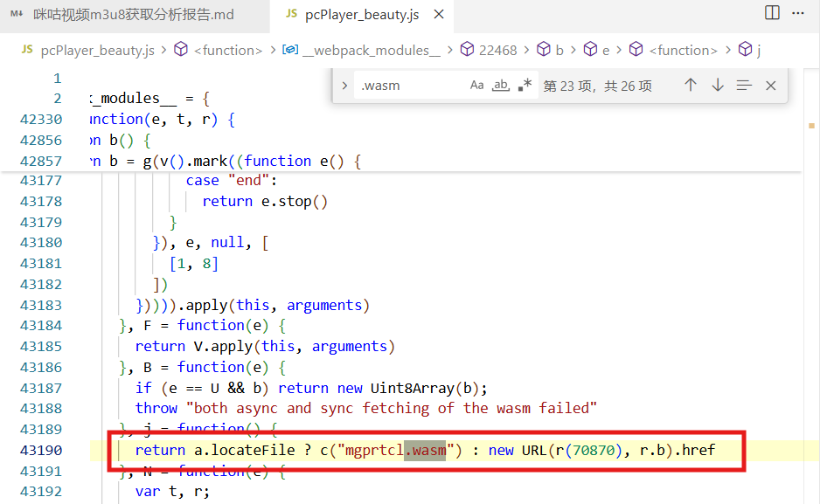This screenshot has height=504, width=820.
Task: Click the Markdown file icon on first tab
Action: click(x=17, y=14)
